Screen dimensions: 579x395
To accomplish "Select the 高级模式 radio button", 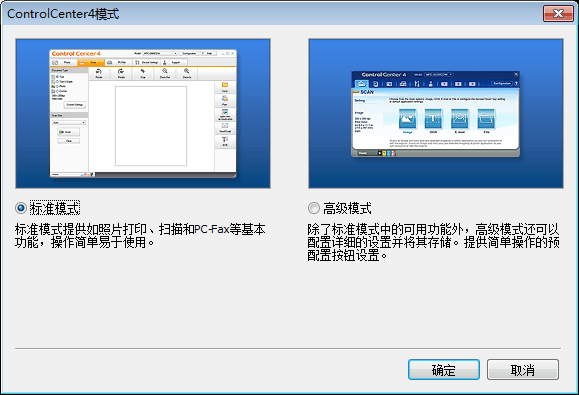I will [314, 208].
